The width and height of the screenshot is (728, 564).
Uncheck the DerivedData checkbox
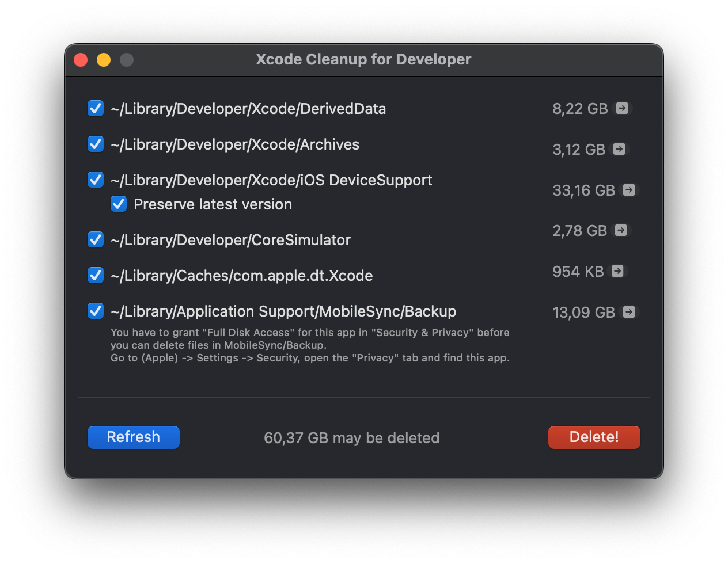point(96,108)
